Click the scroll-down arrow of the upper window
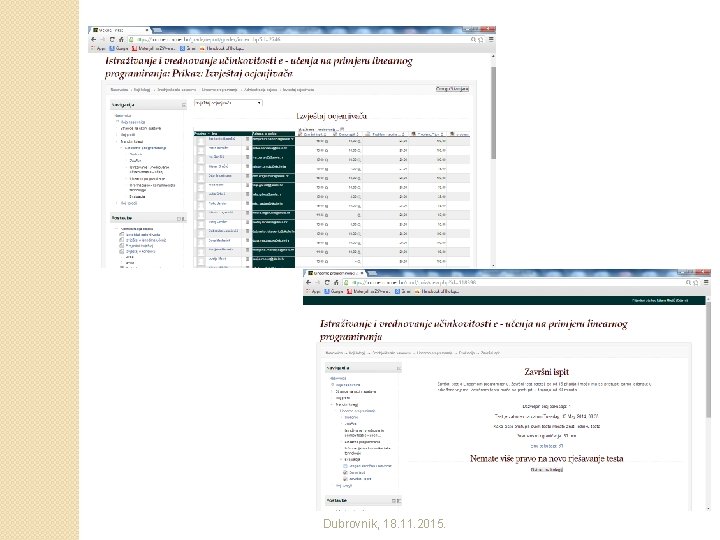Image resolution: width=720 pixels, height=540 pixels. point(494,265)
